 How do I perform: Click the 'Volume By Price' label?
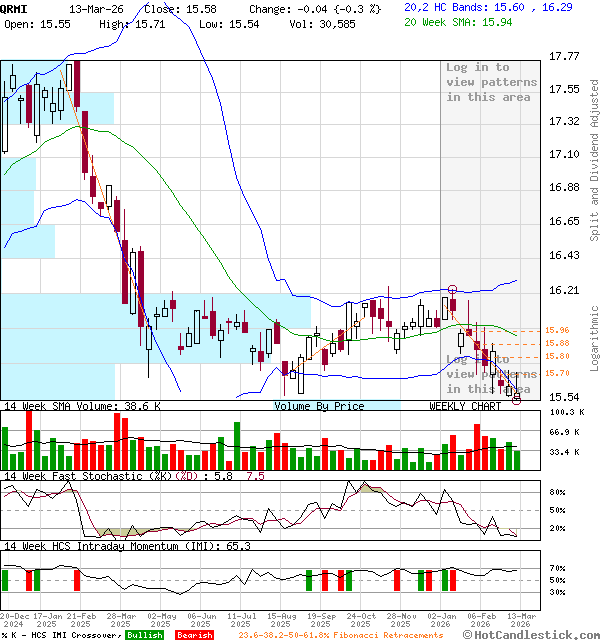pyautogui.click(x=319, y=406)
